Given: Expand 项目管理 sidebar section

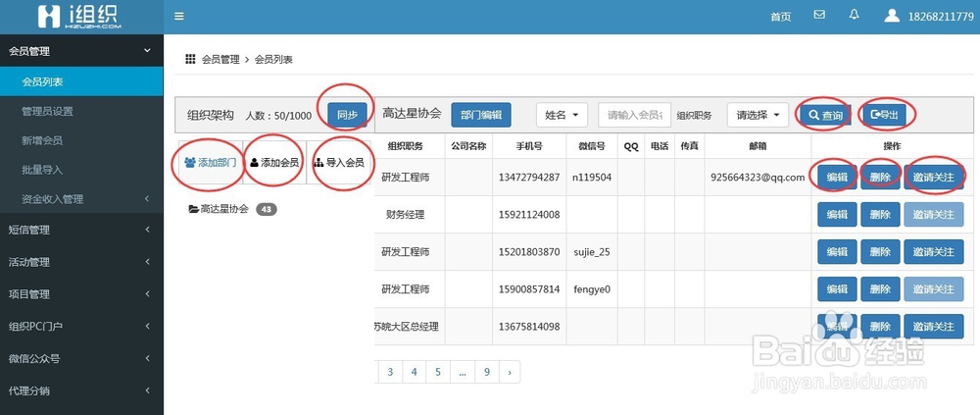Looking at the screenshot, I should [81, 293].
